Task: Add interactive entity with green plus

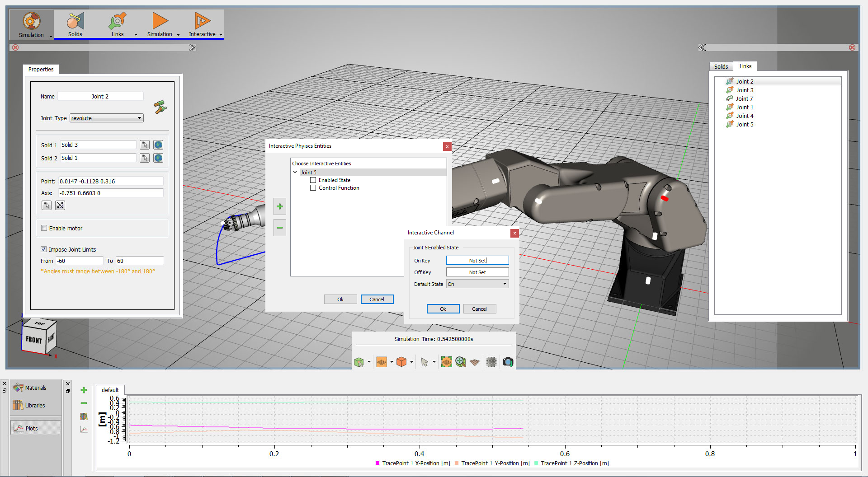Action: pyautogui.click(x=280, y=206)
